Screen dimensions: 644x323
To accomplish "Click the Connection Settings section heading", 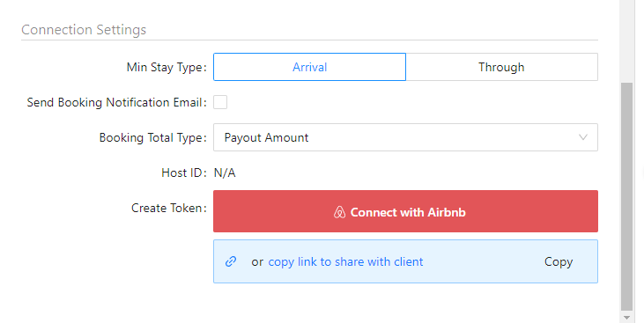I will [84, 30].
